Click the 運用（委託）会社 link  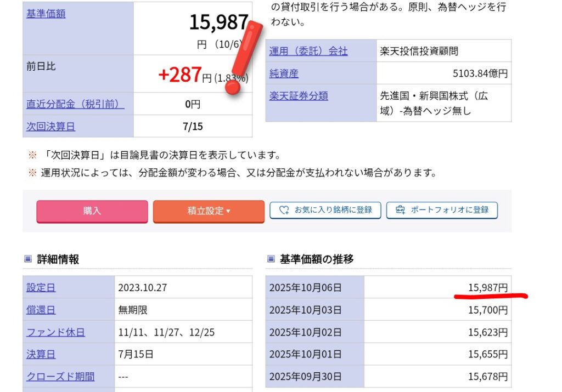[308, 51]
